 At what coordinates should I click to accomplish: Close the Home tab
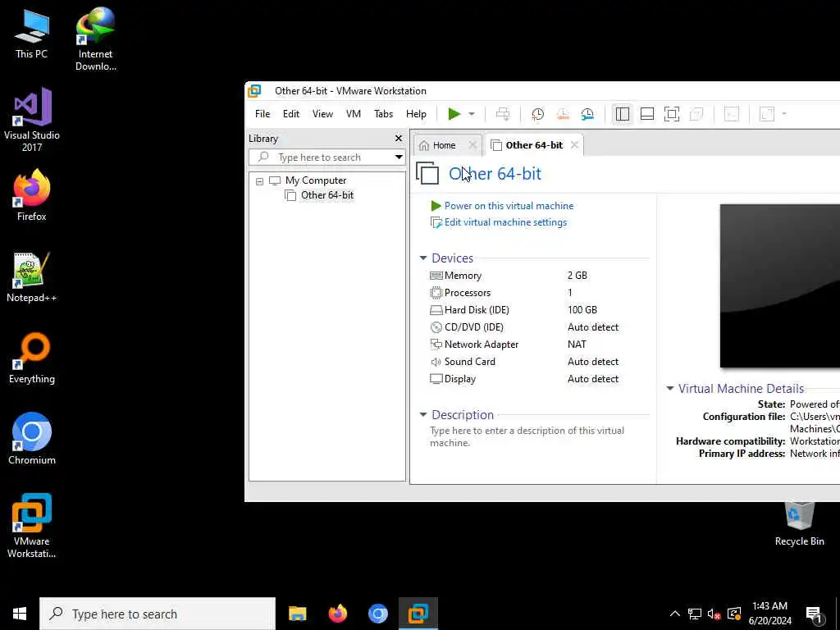point(472,144)
